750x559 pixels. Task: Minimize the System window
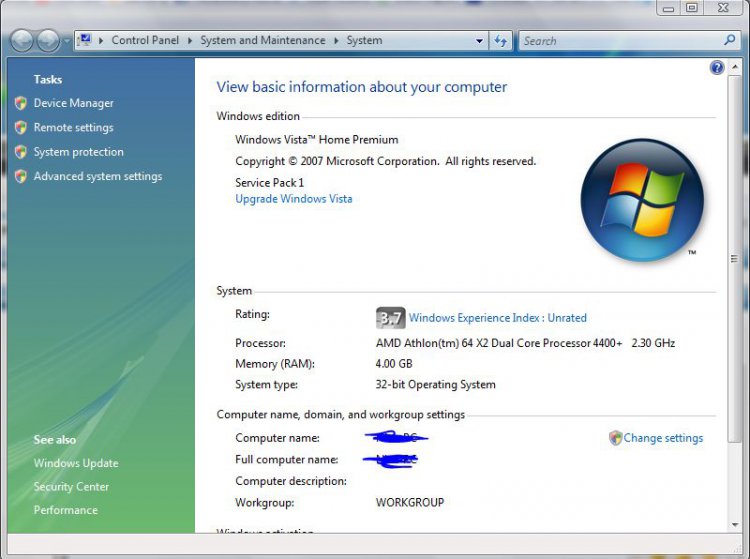point(668,8)
